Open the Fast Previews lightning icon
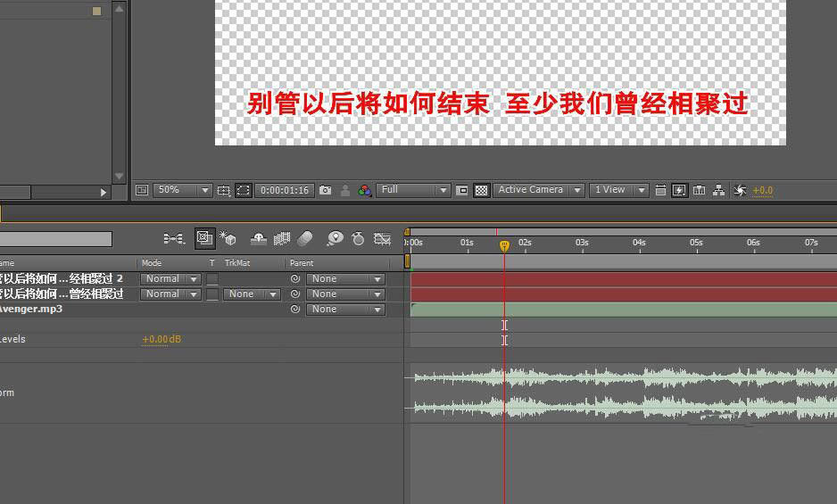 [679, 190]
